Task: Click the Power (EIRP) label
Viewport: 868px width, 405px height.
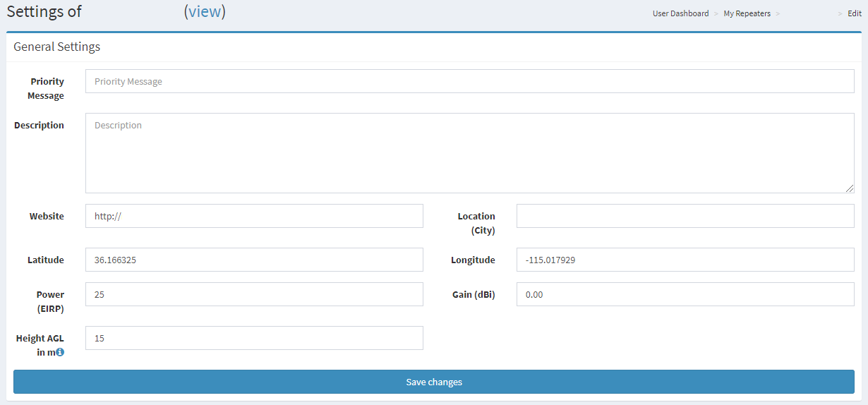Action: pos(50,301)
